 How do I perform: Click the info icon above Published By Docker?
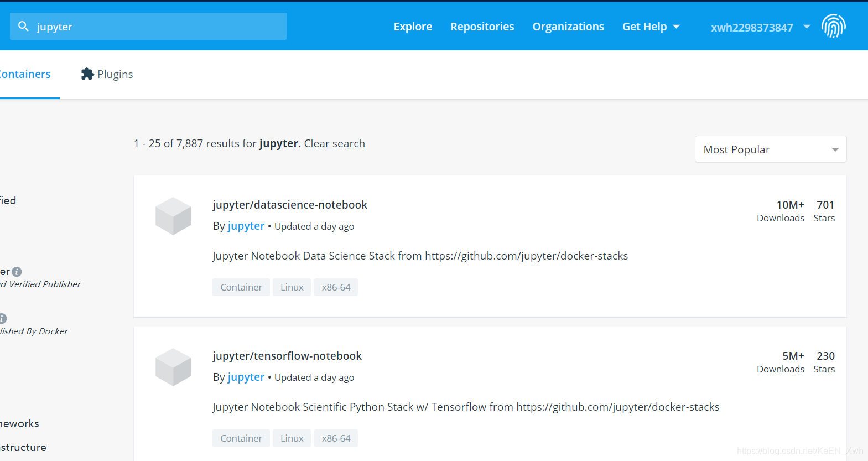click(3, 318)
